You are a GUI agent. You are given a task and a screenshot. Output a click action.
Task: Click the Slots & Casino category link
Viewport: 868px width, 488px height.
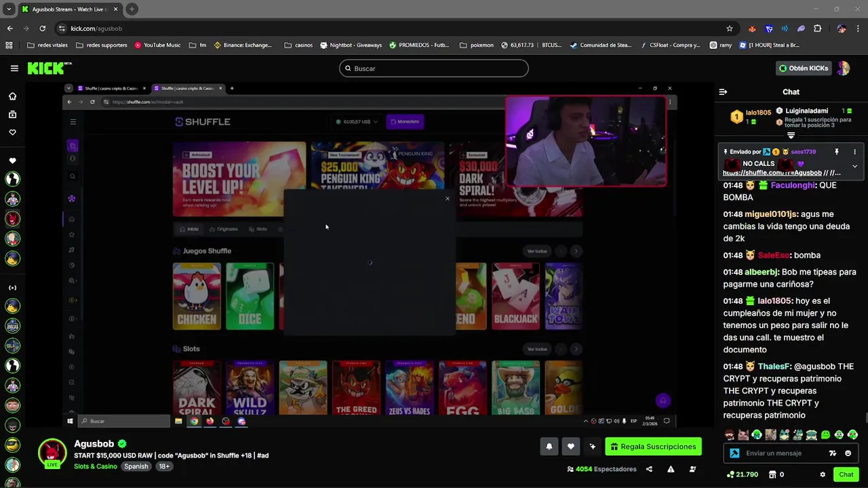coord(96,466)
